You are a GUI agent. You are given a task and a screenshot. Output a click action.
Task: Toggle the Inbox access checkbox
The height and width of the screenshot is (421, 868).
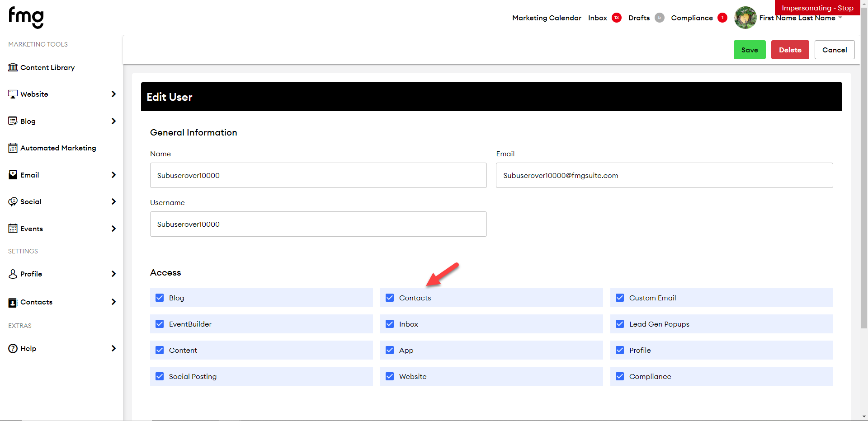pos(390,324)
